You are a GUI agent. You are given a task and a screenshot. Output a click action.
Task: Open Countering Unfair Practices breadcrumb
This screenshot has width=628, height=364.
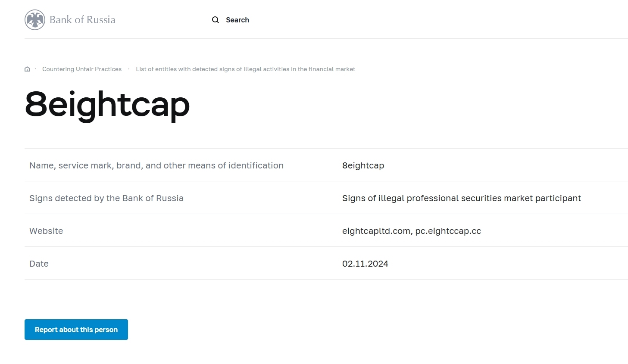click(x=82, y=69)
